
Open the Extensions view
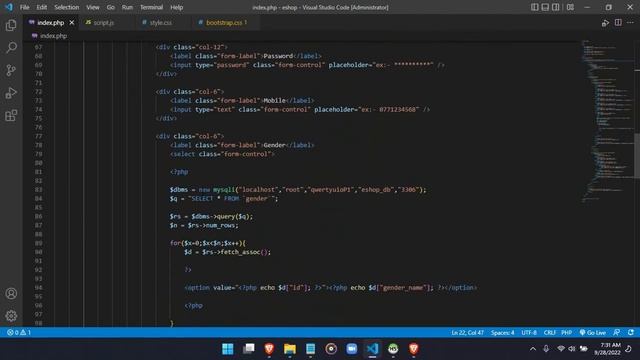(11, 116)
